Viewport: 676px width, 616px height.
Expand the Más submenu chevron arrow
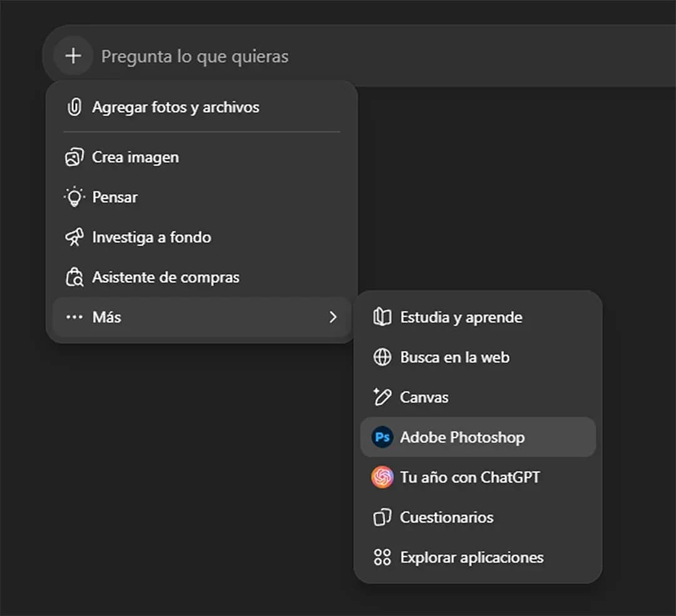pyautogui.click(x=333, y=317)
